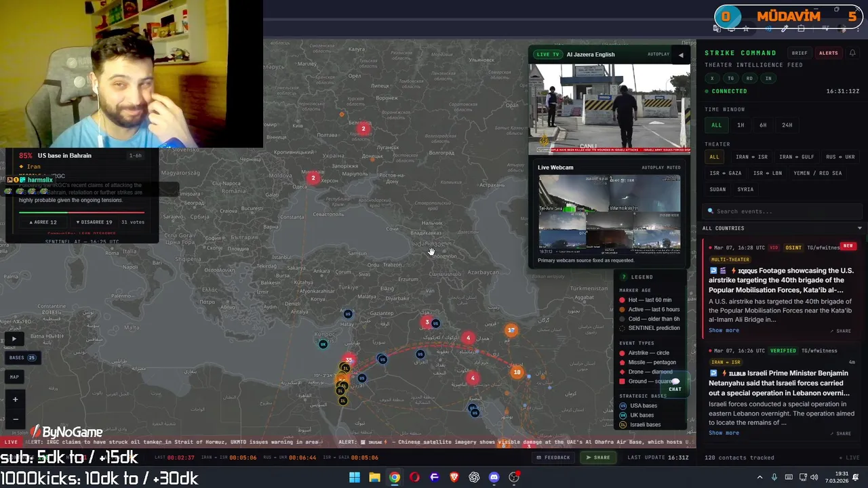
Task: Filter theater to YEMEN / RED SEA
Action: pyautogui.click(x=817, y=173)
